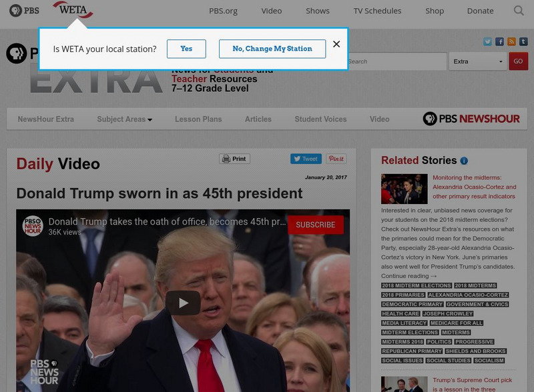Open Shows in top navigation
Screen dimensions: 534x392
318,11
